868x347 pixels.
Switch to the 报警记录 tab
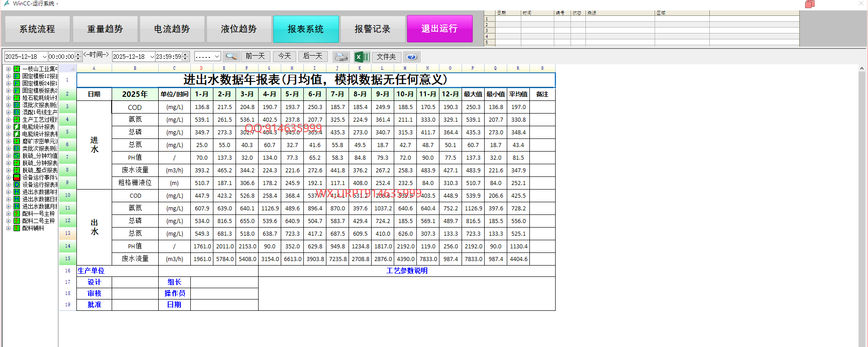point(372,29)
